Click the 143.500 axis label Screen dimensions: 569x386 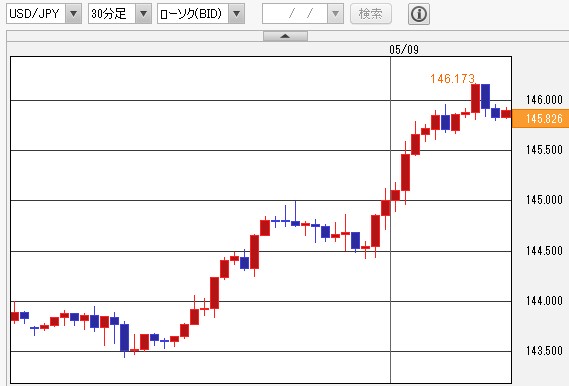[x=544, y=350]
